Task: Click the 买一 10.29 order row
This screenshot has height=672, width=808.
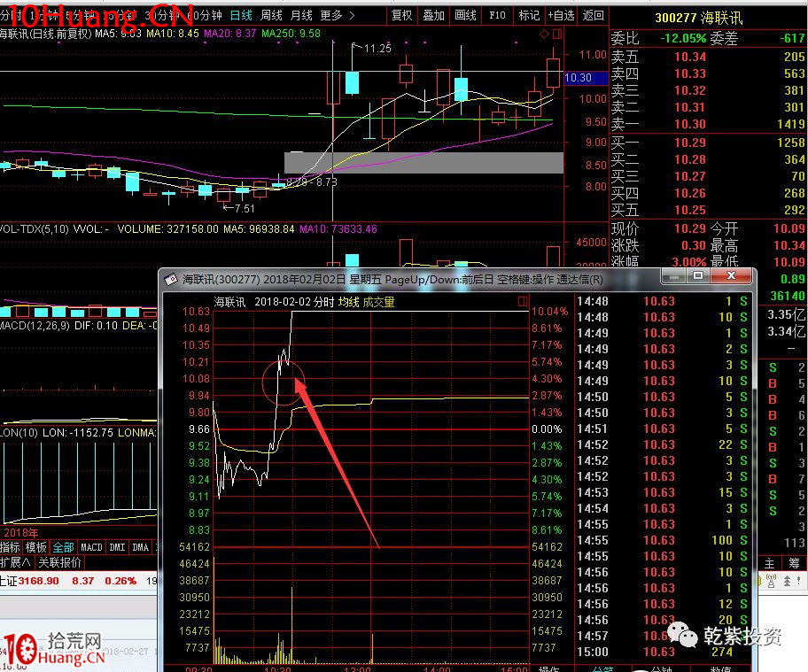Action: (708, 143)
